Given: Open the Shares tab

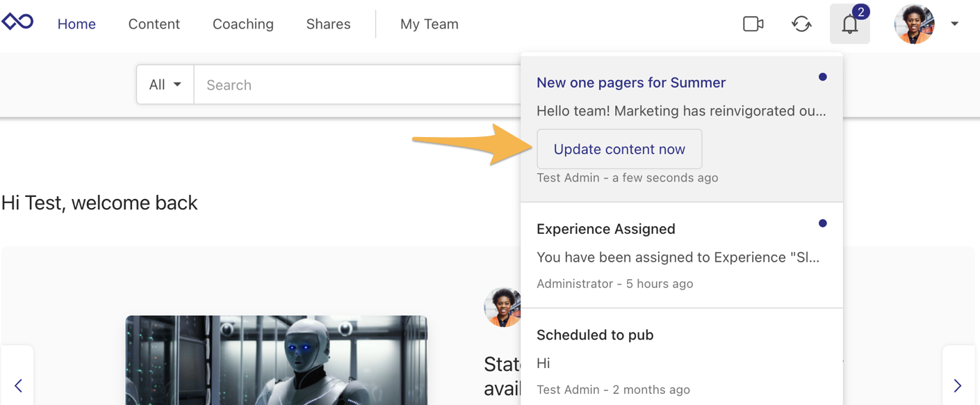Looking at the screenshot, I should click(x=328, y=24).
